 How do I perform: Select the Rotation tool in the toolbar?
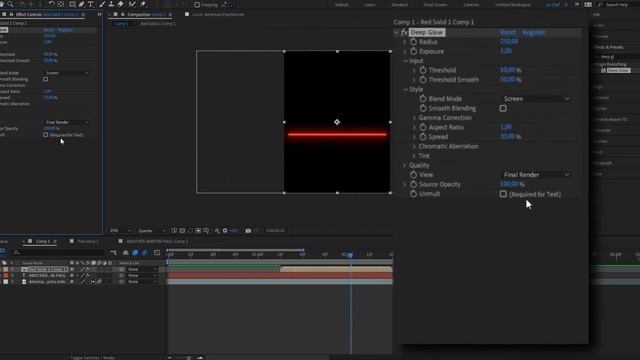click(x=51, y=4)
